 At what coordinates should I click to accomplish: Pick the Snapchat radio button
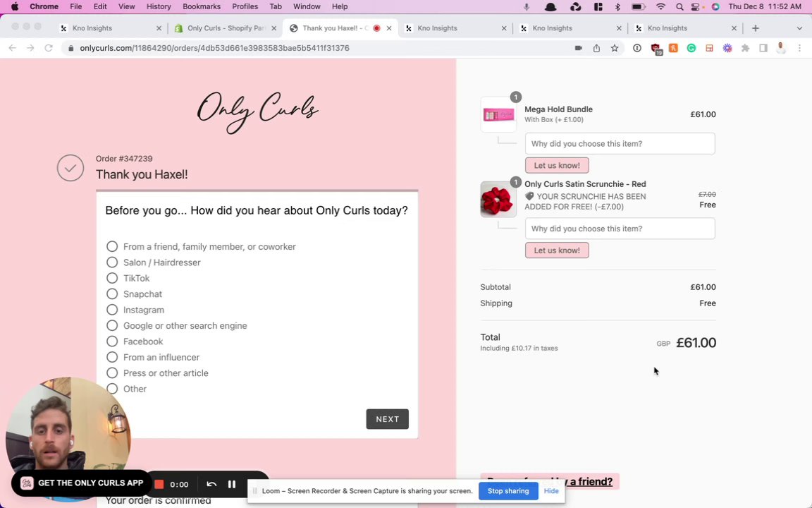(x=112, y=294)
